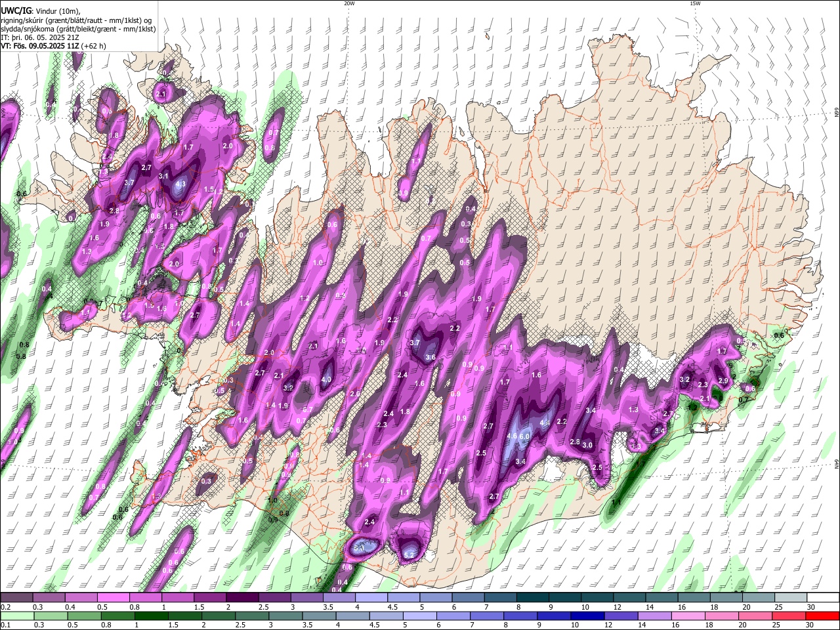This screenshot has height=630, width=840.
Task: Click the 'slydda/snjókoma' legend description line
Action: pyautogui.click(x=78, y=29)
